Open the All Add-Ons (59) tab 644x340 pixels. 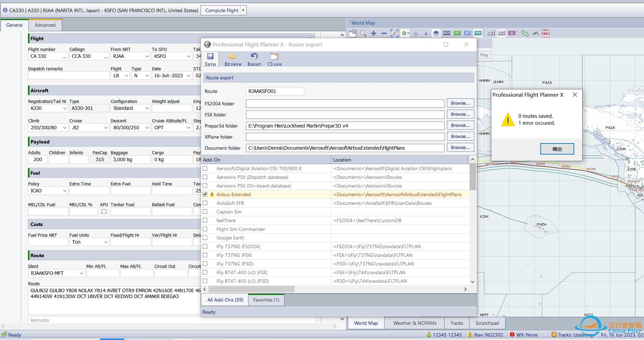click(225, 300)
